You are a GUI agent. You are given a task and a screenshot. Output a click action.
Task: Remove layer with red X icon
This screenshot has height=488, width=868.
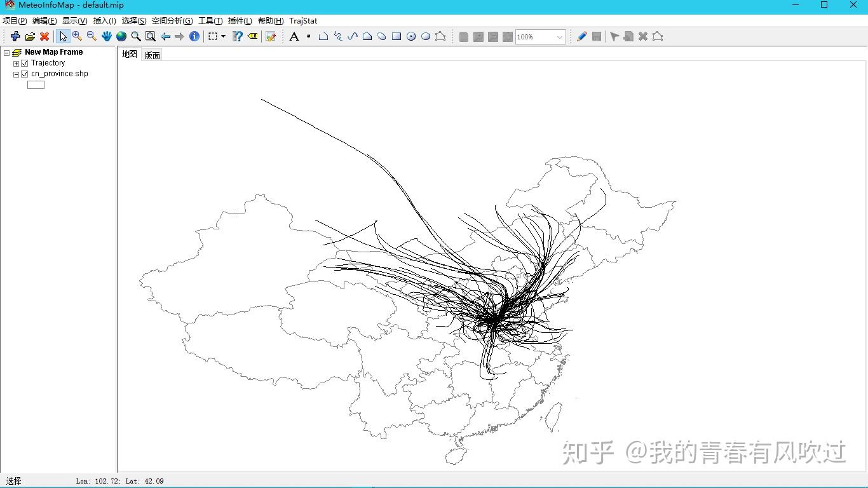pyautogui.click(x=44, y=37)
